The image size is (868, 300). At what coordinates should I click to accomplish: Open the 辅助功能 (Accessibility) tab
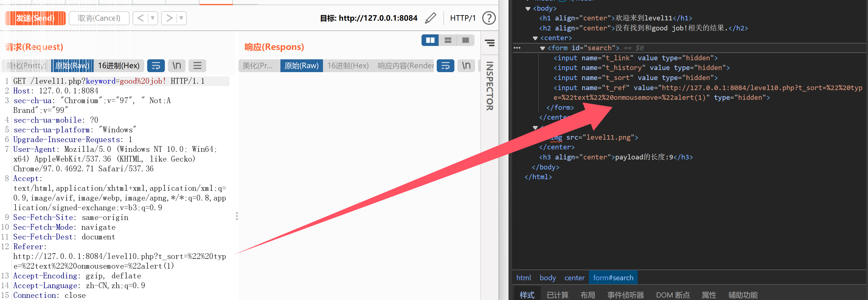pyautogui.click(x=743, y=295)
